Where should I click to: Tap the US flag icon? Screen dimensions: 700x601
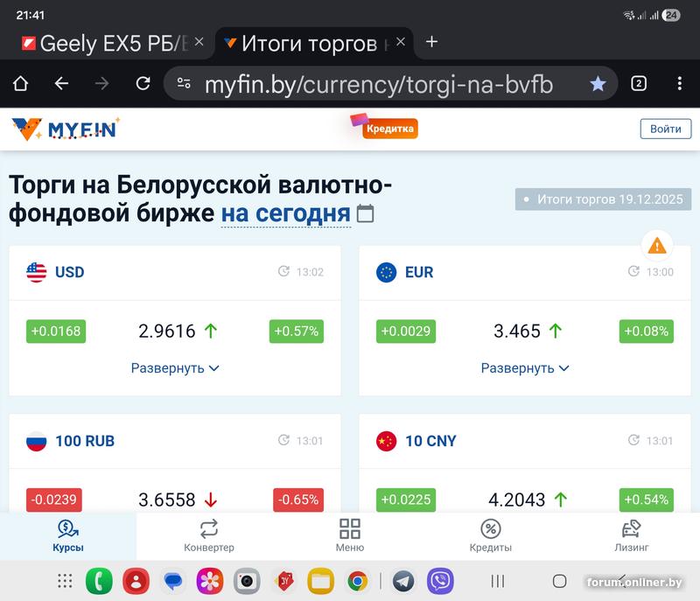point(36,272)
